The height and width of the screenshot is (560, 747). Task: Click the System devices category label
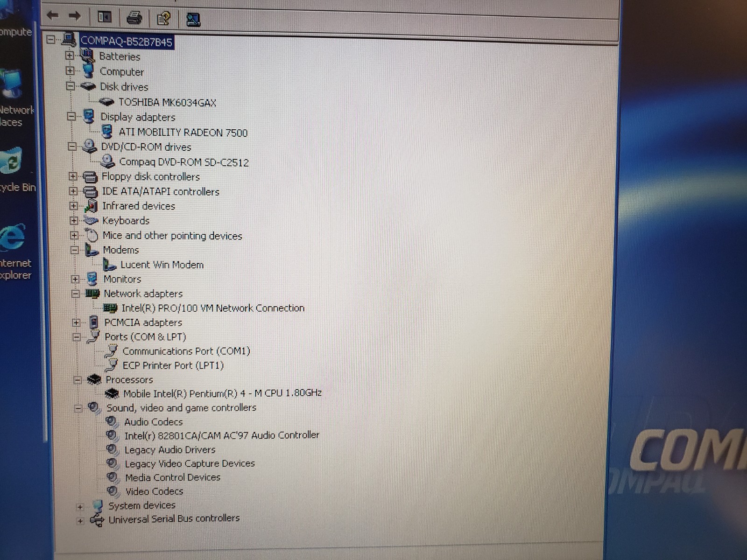click(x=142, y=505)
